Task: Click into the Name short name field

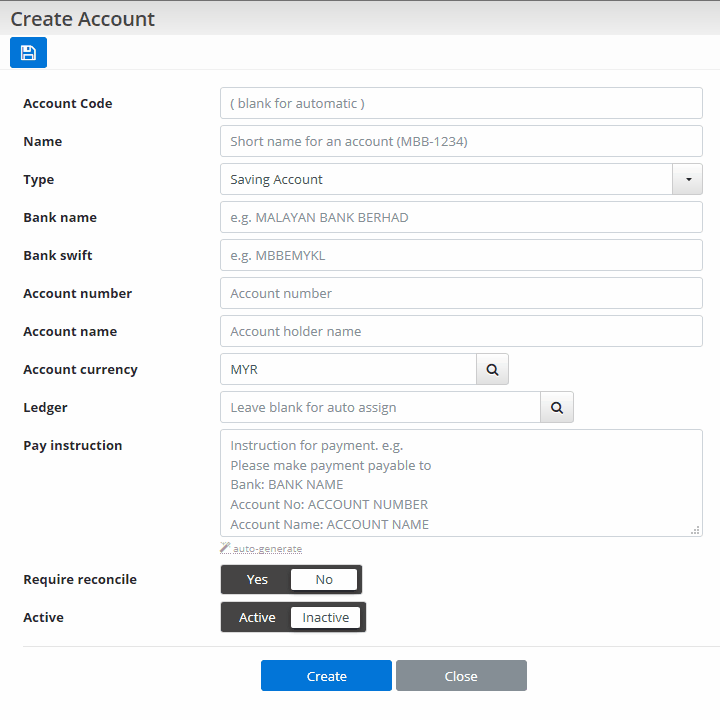Action: (461, 141)
